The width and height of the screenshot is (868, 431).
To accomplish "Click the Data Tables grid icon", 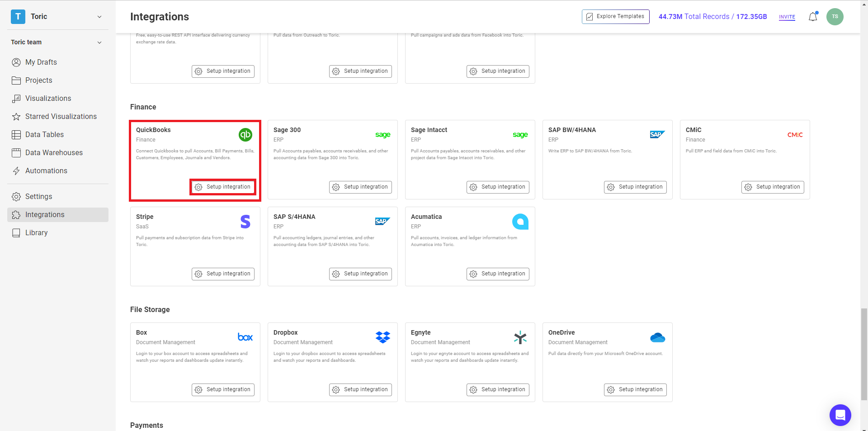I will click(x=16, y=135).
